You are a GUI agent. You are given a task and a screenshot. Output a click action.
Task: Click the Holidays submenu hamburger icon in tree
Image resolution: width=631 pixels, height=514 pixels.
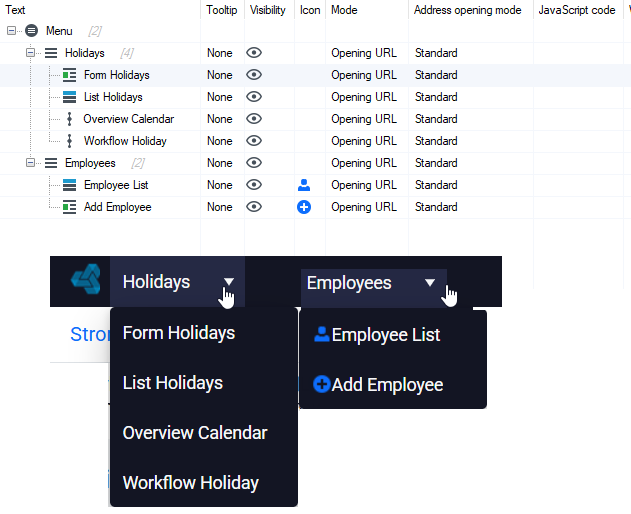coord(51,53)
